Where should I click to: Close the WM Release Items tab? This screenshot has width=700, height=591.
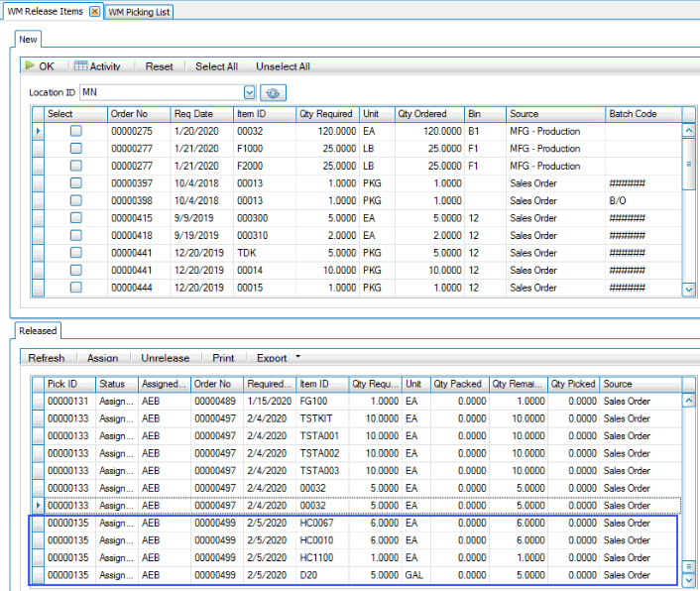click(94, 11)
